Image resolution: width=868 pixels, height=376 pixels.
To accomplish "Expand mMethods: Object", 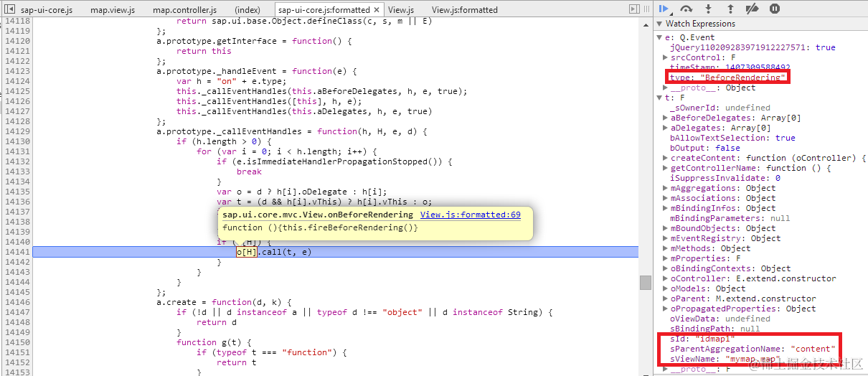I will pos(666,248).
